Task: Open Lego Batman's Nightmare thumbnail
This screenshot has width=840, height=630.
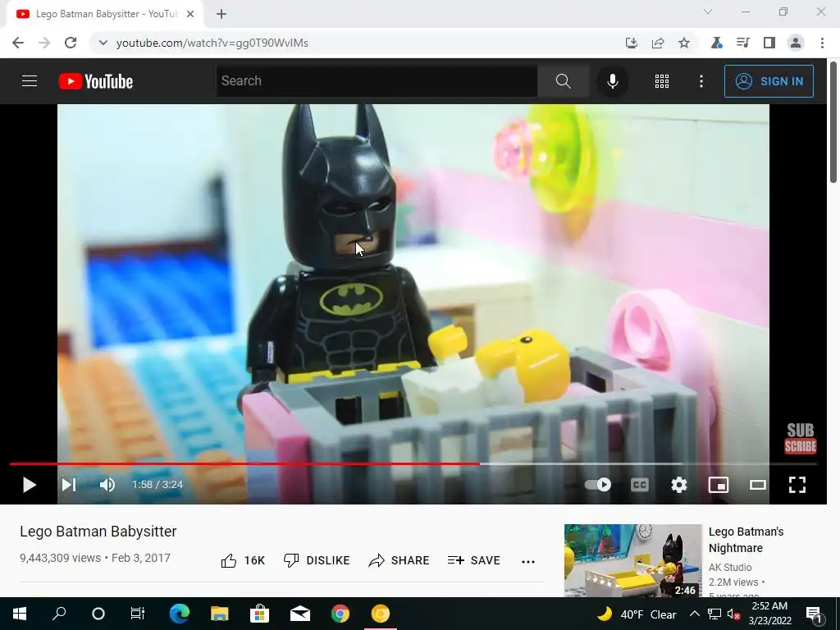Action: (x=632, y=560)
